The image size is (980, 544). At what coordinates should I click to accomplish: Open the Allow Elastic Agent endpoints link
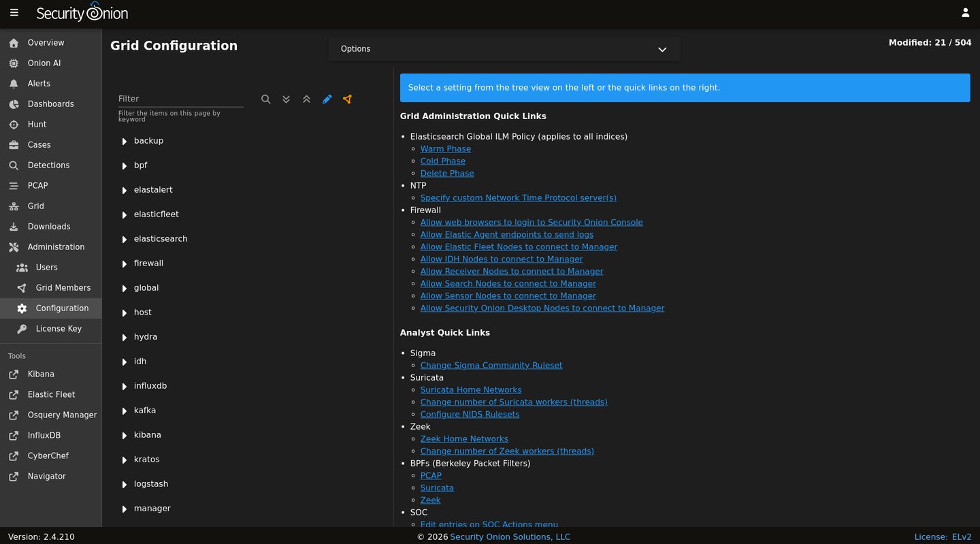coord(506,235)
